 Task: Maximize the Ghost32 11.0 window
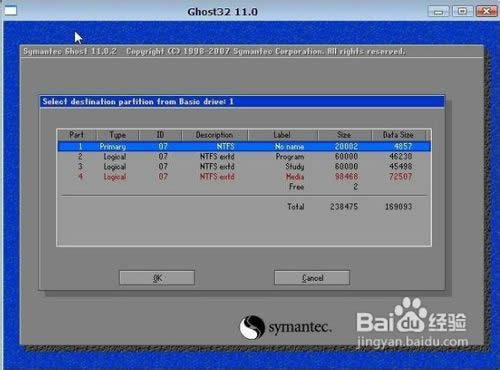[x=462, y=11]
